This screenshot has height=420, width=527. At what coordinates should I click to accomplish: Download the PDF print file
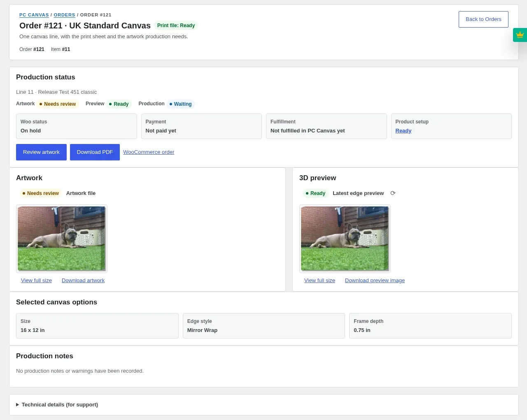(x=95, y=152)
